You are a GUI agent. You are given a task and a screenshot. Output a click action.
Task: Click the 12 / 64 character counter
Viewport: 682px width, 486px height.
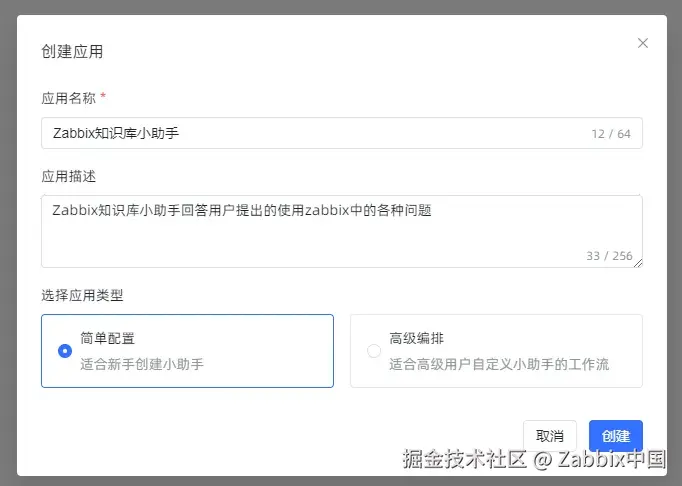[x=611, y=134]
